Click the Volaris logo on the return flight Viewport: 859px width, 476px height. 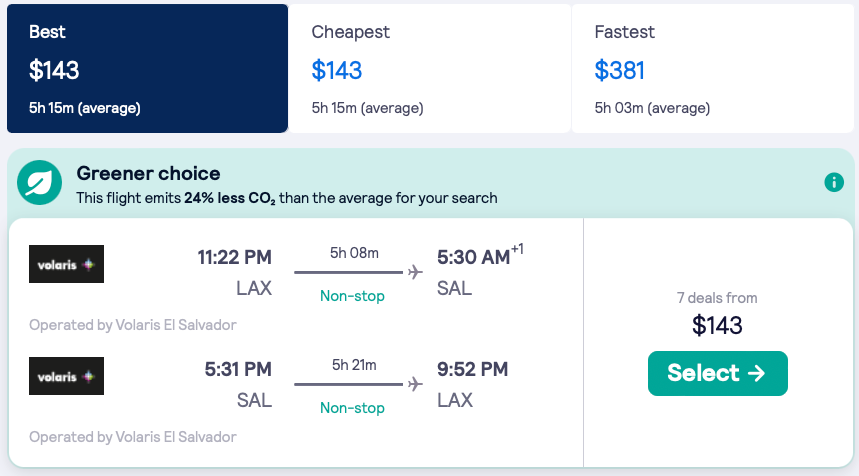point(66,376)
